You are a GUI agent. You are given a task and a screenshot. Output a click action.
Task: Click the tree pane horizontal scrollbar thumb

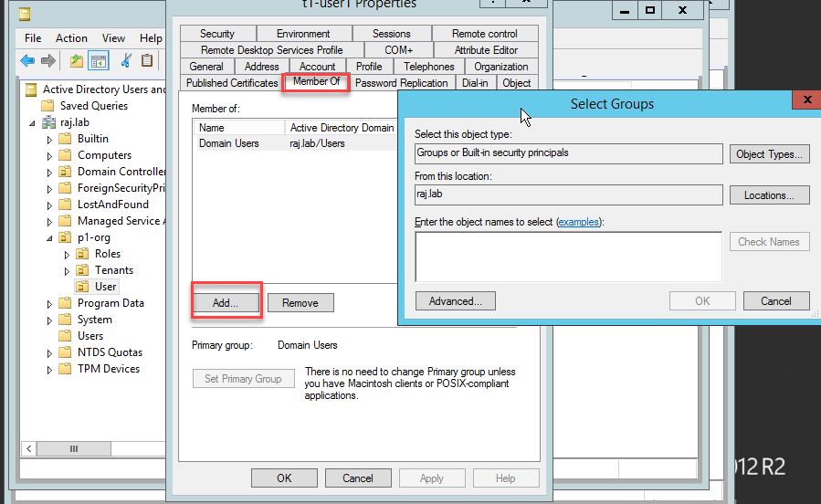pos(74,448)
